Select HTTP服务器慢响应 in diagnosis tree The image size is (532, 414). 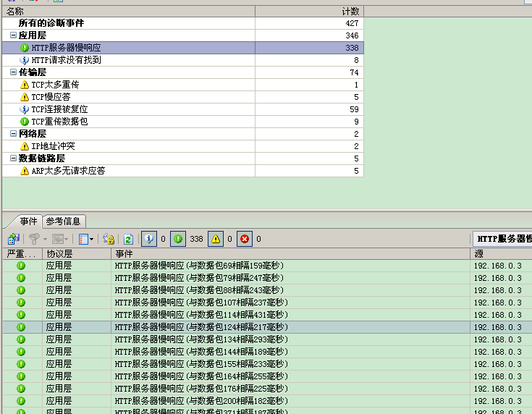point(183,48)
